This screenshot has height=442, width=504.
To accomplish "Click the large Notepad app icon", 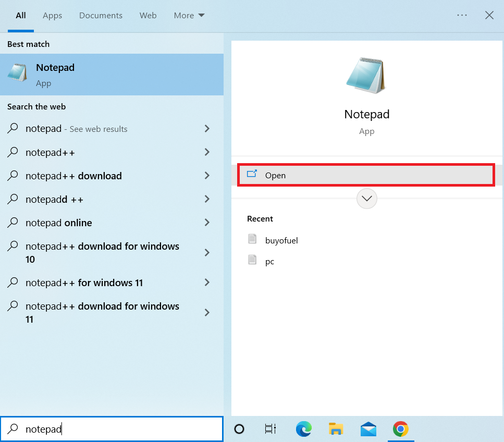I will (365, 75).
